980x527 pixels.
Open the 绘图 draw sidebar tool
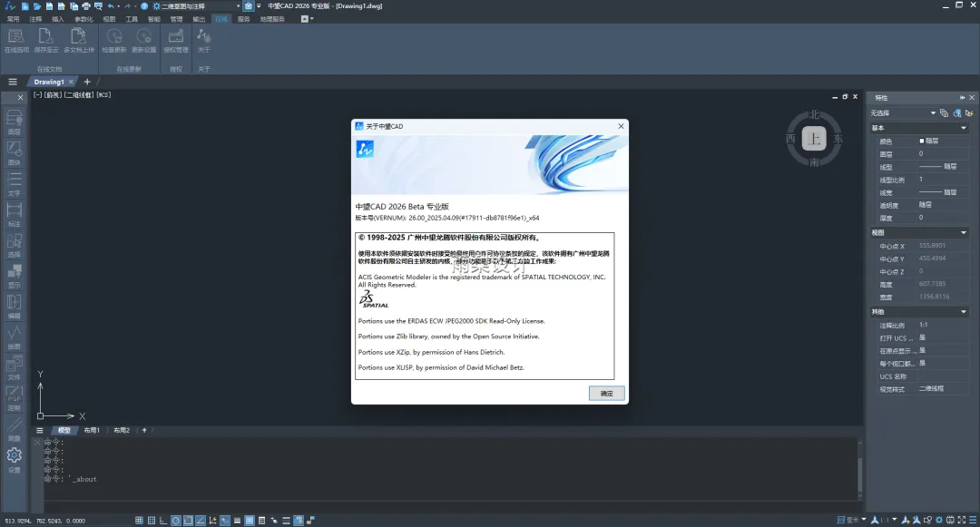[x=14, y=337]
